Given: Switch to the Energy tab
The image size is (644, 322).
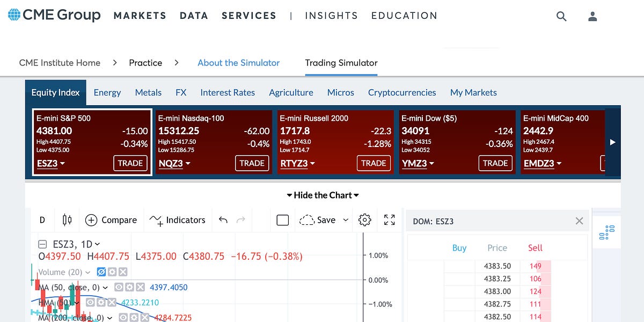Looking at the screenshot, I should [107, 92].
